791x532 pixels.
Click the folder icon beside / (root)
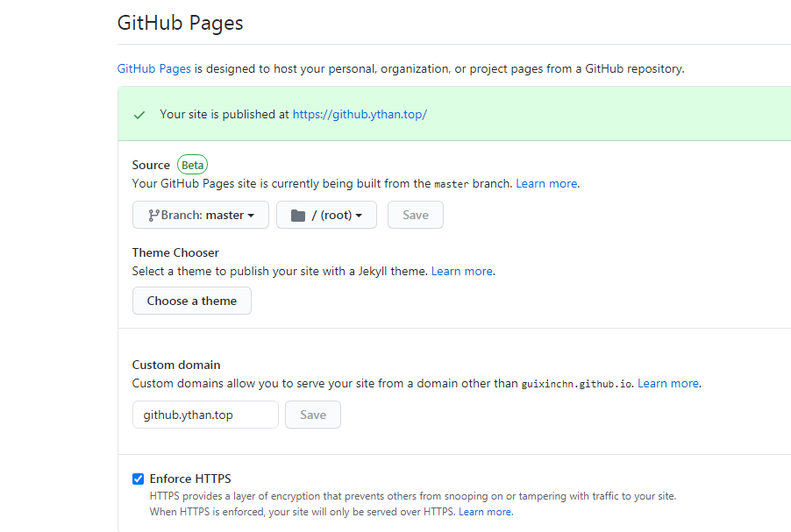[x=298, y=216]
